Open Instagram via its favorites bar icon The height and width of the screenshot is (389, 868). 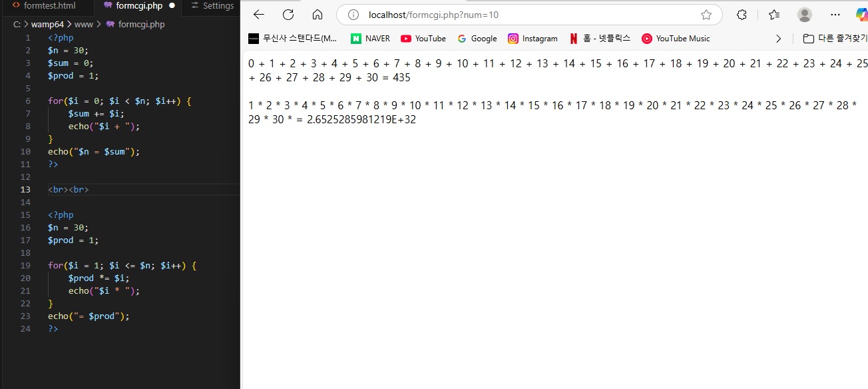coord(513,38)
